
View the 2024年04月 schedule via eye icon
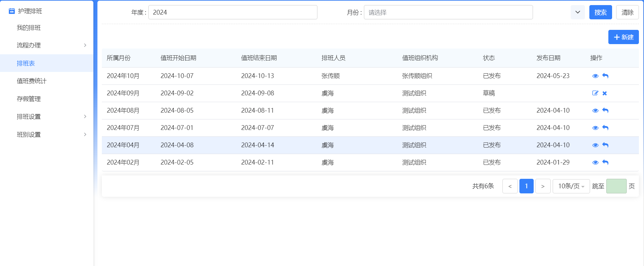[595, 145]
